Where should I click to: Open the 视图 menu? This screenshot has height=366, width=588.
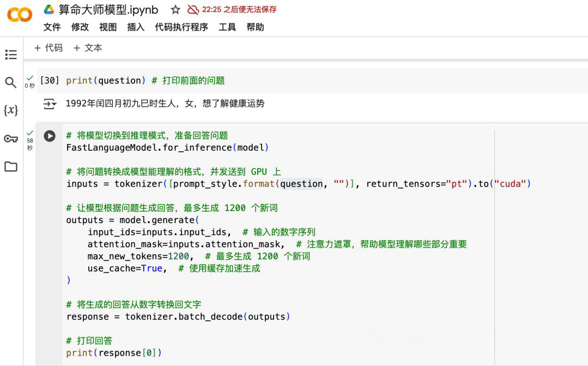point(108,27)
